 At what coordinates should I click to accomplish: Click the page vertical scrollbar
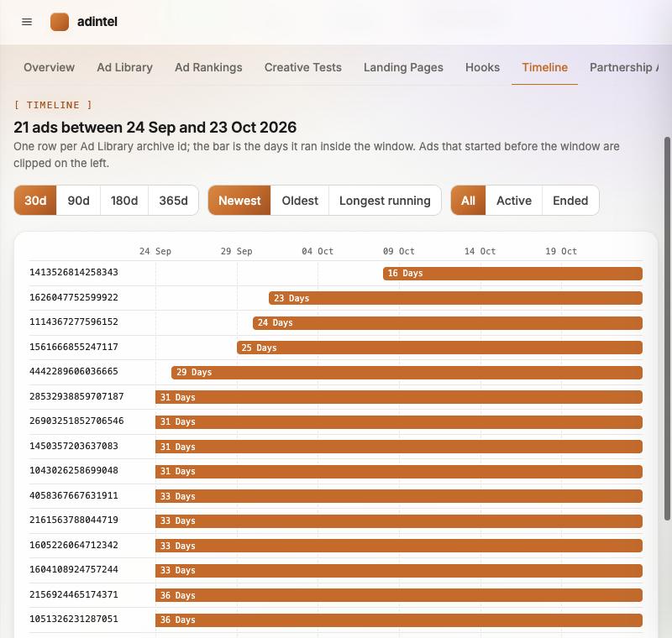pos(667,329)
